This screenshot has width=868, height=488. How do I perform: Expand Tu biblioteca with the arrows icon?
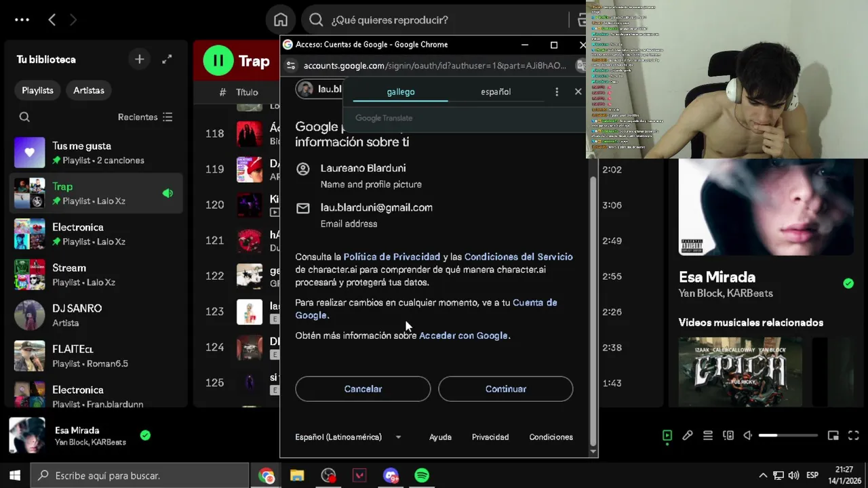click(167, 60)
